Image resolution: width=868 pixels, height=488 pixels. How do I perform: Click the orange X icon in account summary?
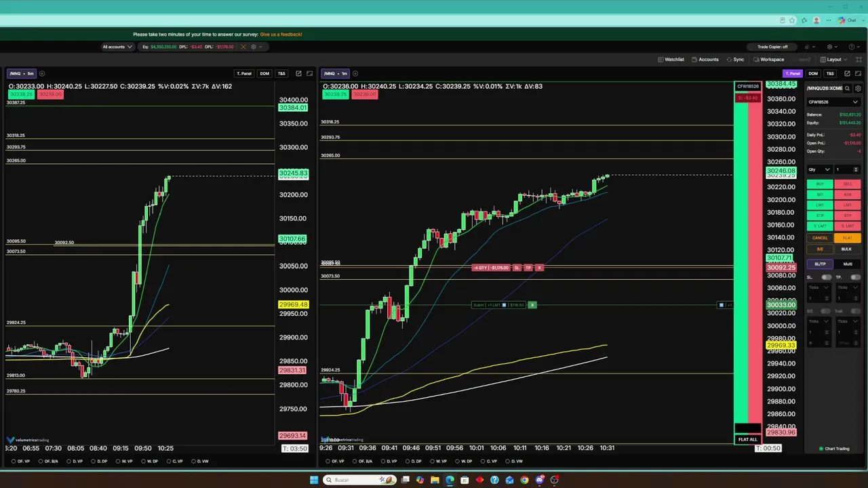pos(243,47)
